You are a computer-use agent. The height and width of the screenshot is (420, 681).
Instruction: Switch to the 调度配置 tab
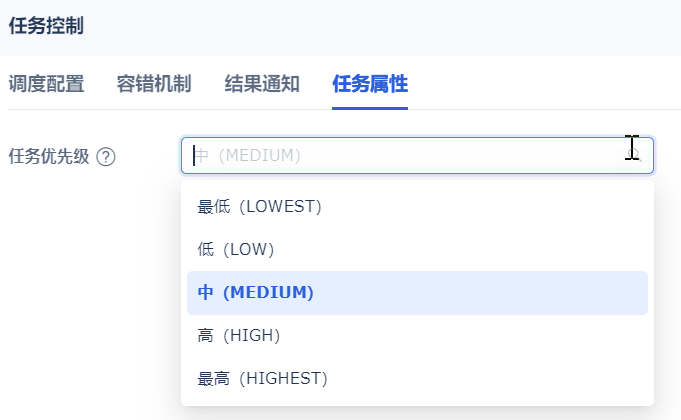(x=46, y=84)
